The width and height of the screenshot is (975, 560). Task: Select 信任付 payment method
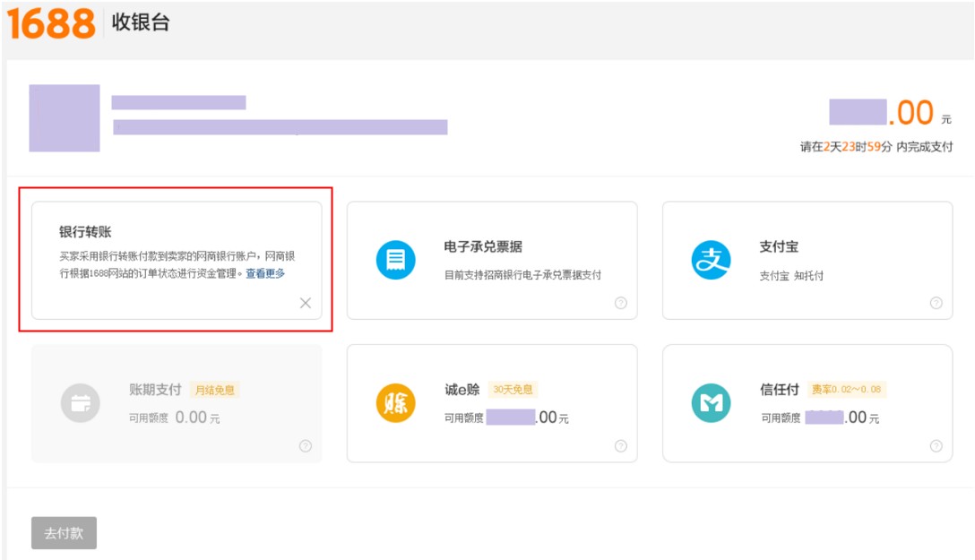pos(807,403)
